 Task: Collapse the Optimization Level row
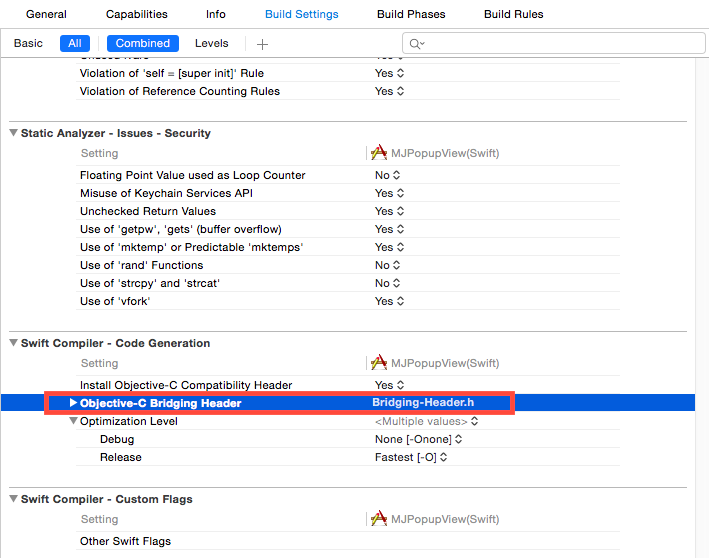(73, 421)
